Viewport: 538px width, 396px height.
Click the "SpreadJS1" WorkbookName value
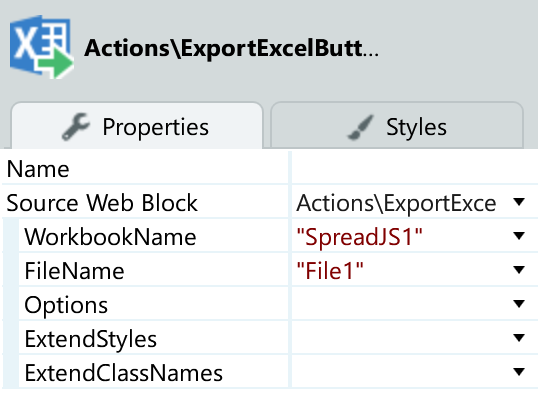[x=359, y=237]
